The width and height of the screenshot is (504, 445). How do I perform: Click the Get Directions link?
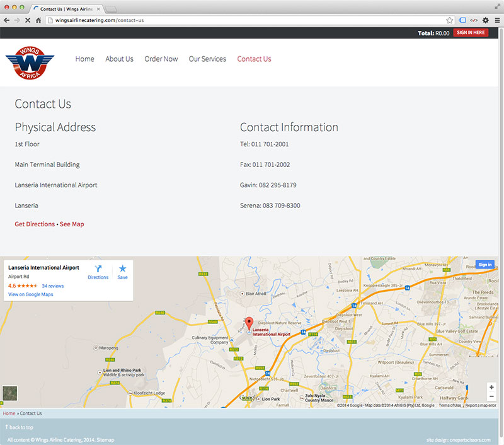coord(35,224)
